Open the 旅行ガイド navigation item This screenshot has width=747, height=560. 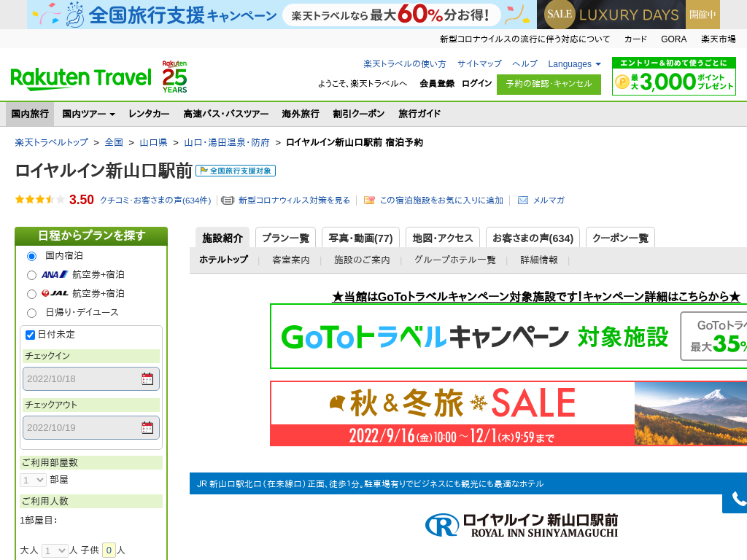(419, 114)
